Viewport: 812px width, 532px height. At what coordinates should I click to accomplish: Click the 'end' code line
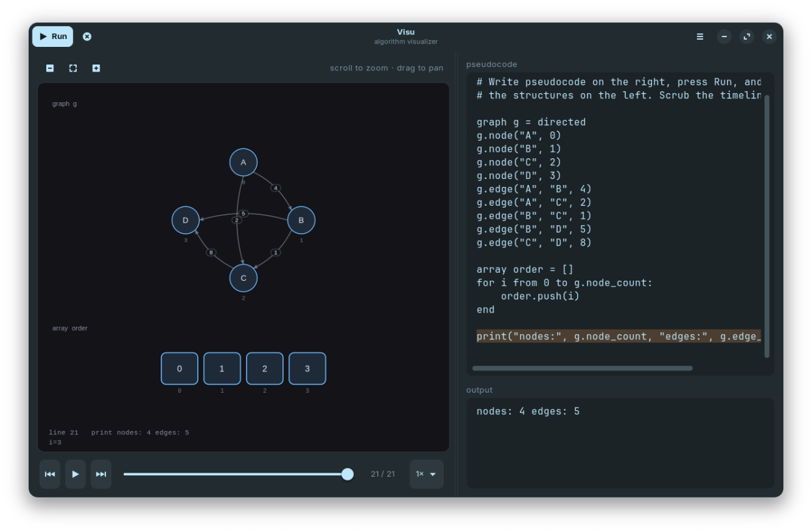coord(485,309)
